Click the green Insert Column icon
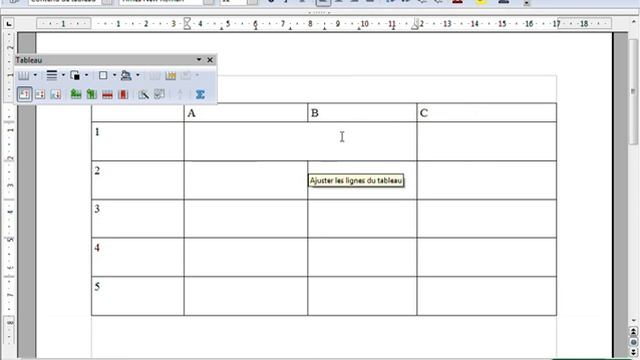640x360 pixels. click(91, 95)
